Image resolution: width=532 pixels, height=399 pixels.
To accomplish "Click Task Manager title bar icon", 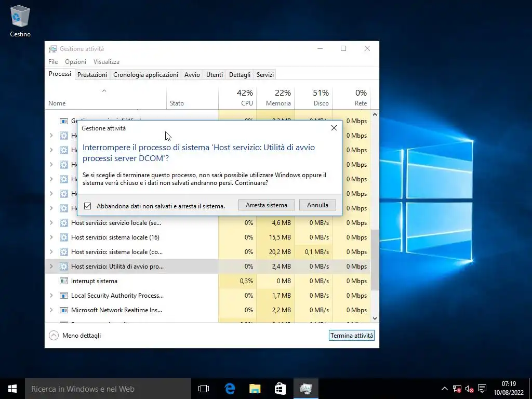I will tap(52, 49).
